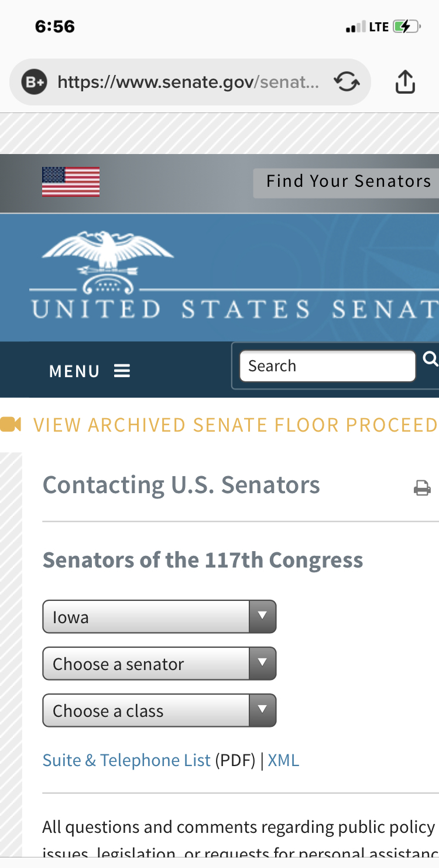Click the United States Senate banner text
Image resolution: width=439 pixels, height=868 pixels.
point(235,309)
